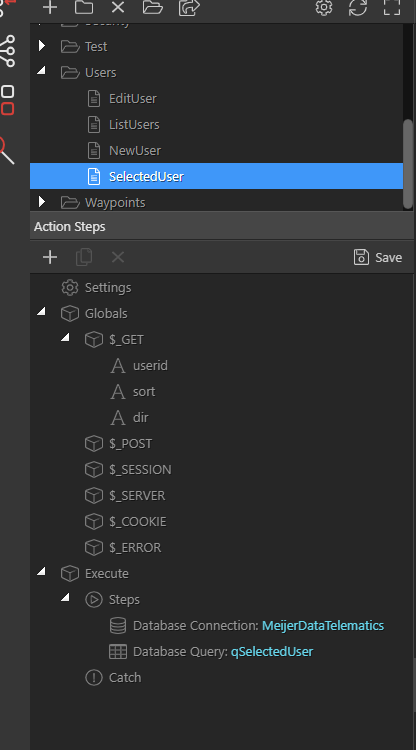Open the EditUser server action
Viewport: 416px width, 750px height.
[x=132, y=99]
